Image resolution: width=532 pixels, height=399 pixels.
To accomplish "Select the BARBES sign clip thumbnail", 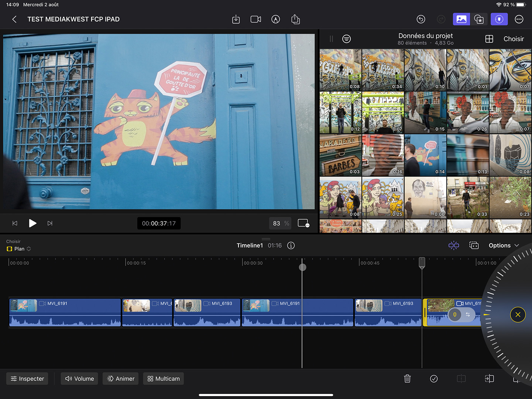I will coord(340,155).
